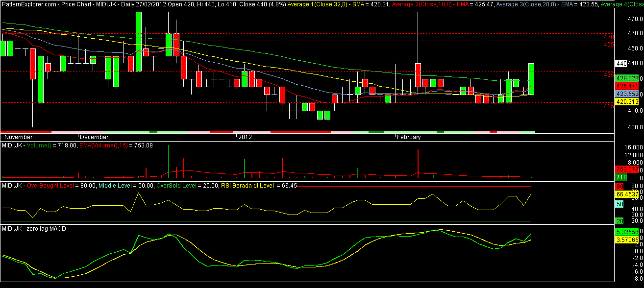Click the Middle Level = 50.00 legend

pyautogui.click(x=126, y=186)
